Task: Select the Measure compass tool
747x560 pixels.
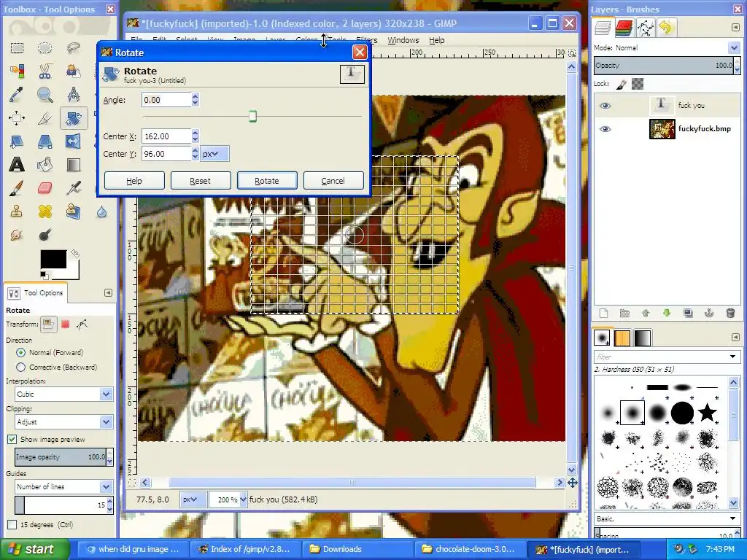Action: [73, 94]
